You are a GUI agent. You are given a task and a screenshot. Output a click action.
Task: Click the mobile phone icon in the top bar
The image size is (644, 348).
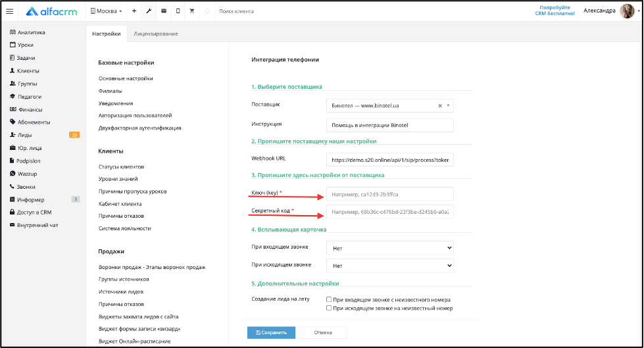click(178, 11)
